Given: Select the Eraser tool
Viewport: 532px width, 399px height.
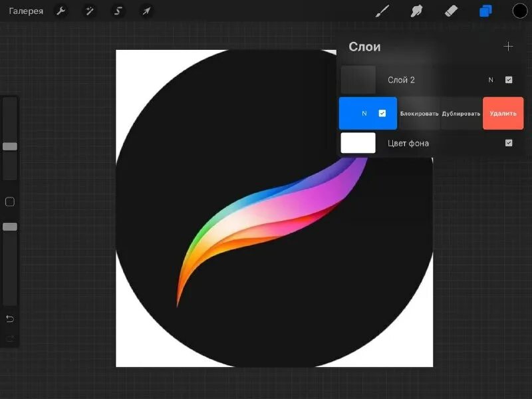Looking at the screenshot, I should coord(452,11).
